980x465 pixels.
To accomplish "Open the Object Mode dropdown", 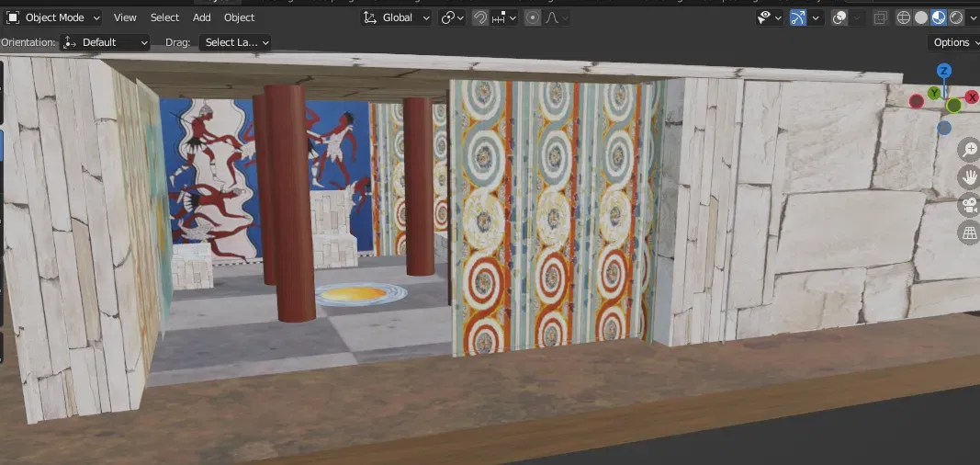I will [x=53, y=17].
